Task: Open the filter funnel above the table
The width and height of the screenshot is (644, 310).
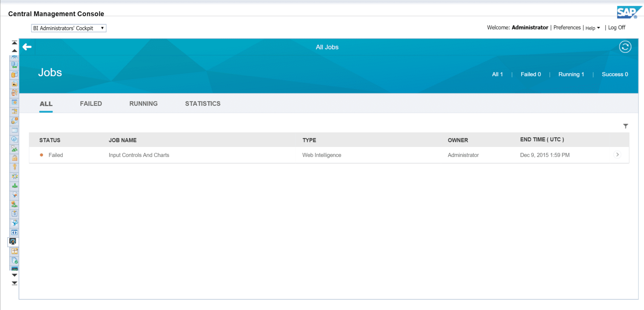Action: click(625, 126)
